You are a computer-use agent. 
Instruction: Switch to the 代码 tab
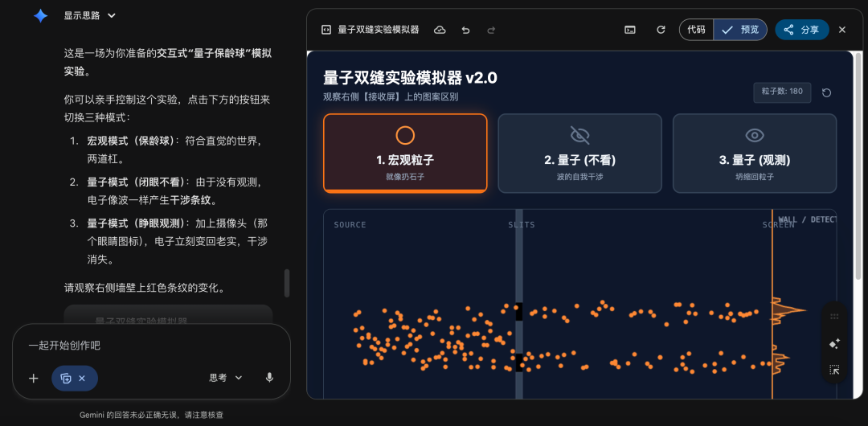coord(696,30)
